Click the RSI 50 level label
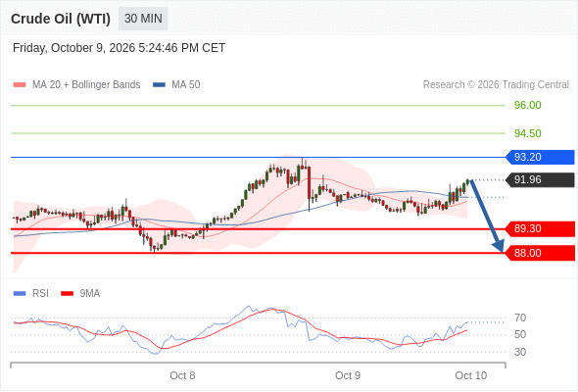 520,335
